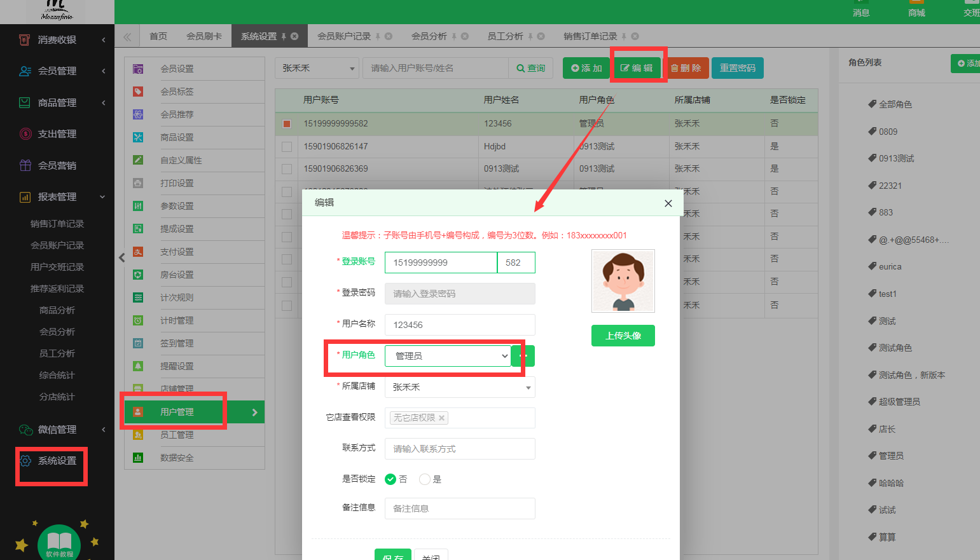980x560 pixels.
Task: Click the 上传头像 button
Action: [623, 336]
